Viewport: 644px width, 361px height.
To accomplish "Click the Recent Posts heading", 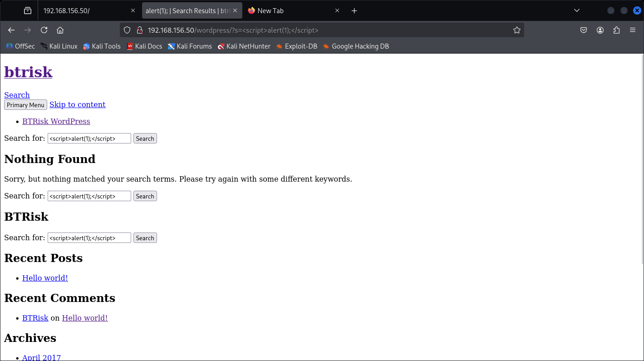I will pyautogui.click(x=44, y=258).
